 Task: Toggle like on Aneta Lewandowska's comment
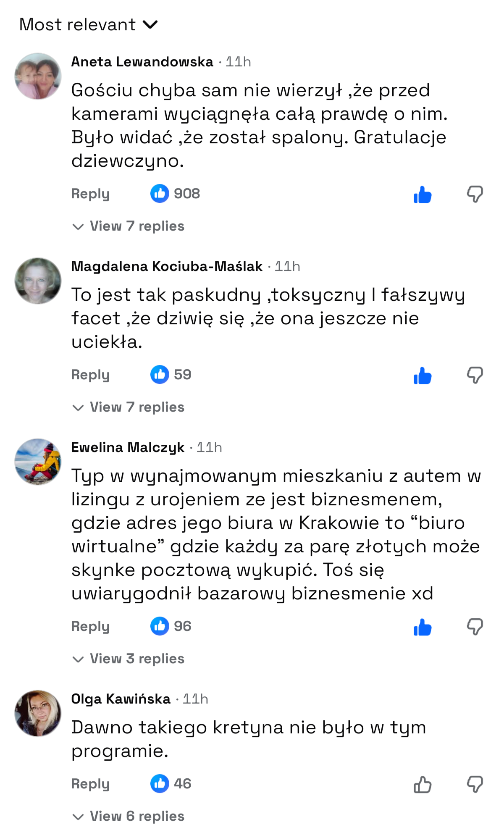[x=422, y=194]
